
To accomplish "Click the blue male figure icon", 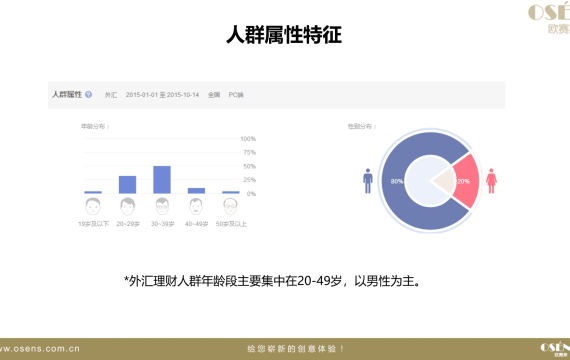I will coord(368,181).
